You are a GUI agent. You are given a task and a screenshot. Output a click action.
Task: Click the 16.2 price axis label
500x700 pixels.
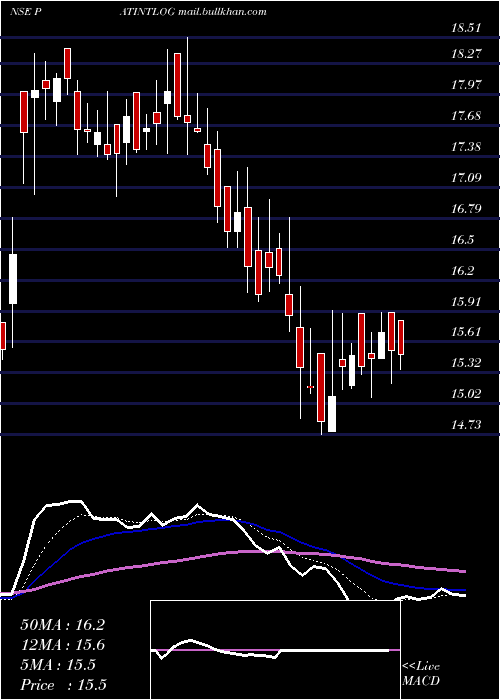[462, 271]
